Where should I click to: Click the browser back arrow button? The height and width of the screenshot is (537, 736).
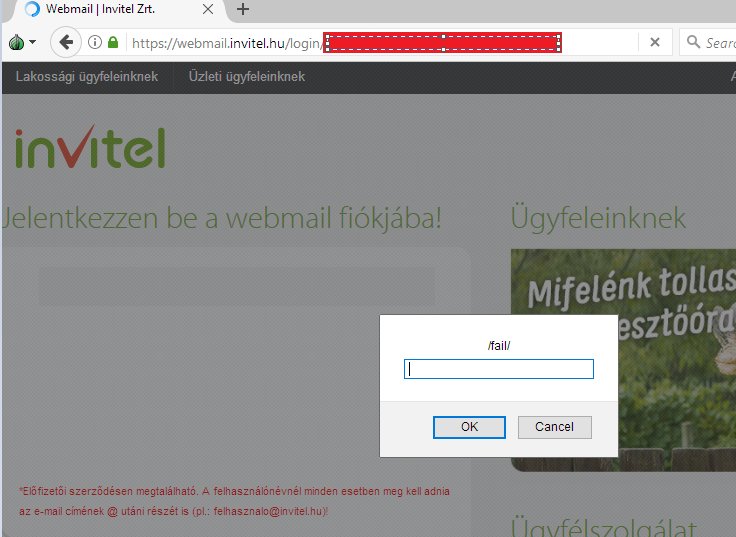[66, 43]
